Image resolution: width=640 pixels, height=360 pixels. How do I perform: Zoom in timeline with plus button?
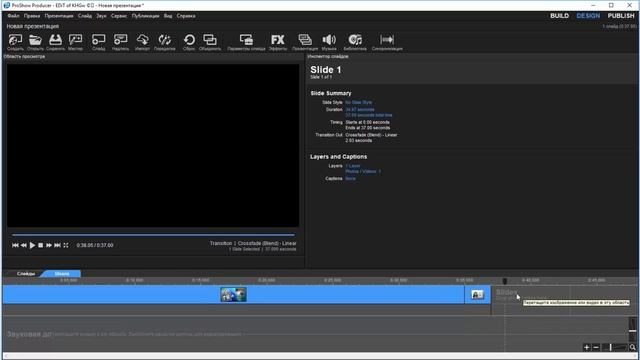point(587,347)
